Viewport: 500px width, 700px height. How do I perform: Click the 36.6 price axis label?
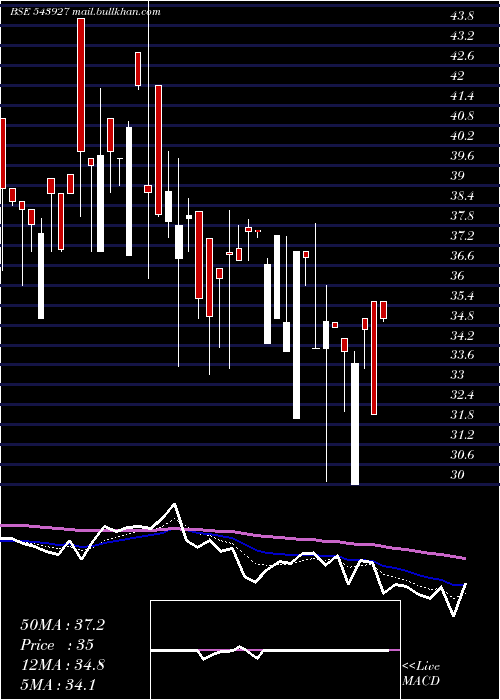[462, 255]
